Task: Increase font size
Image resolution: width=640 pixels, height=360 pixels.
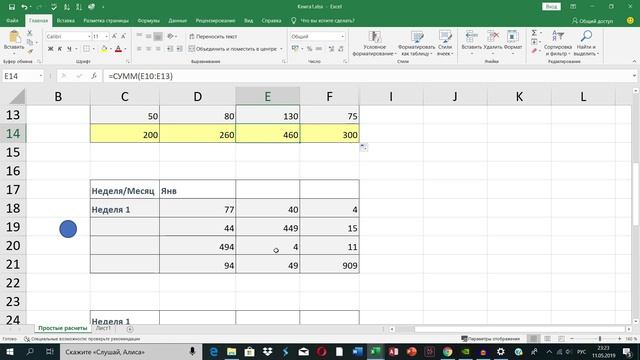Action: click(x=114, y=36)
